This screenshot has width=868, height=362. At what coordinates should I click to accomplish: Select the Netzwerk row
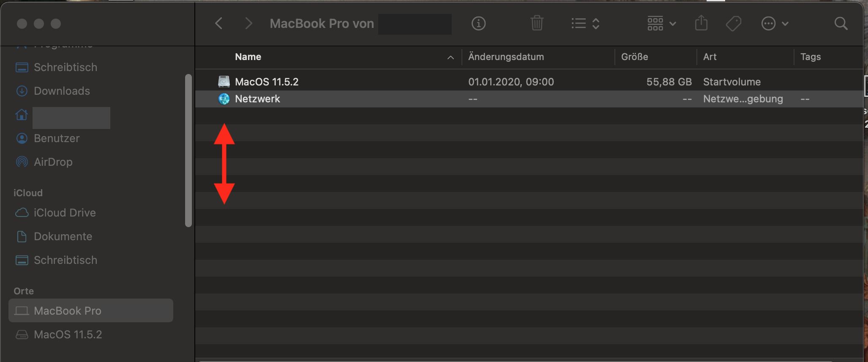click(x=257, y=99)
